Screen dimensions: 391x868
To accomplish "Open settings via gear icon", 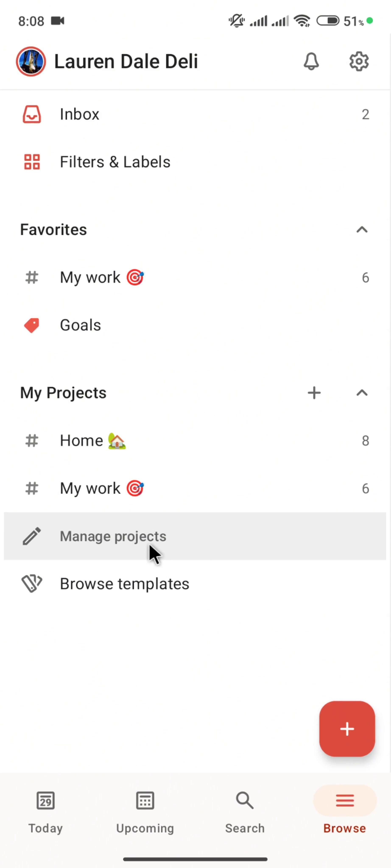I will click(359, 62).
